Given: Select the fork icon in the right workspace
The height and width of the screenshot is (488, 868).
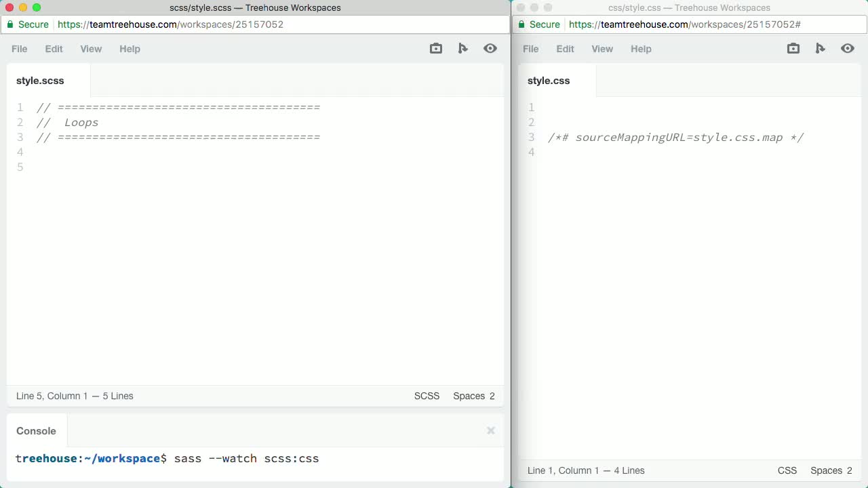Looking at the screenshot, I should tap(820, 48).
